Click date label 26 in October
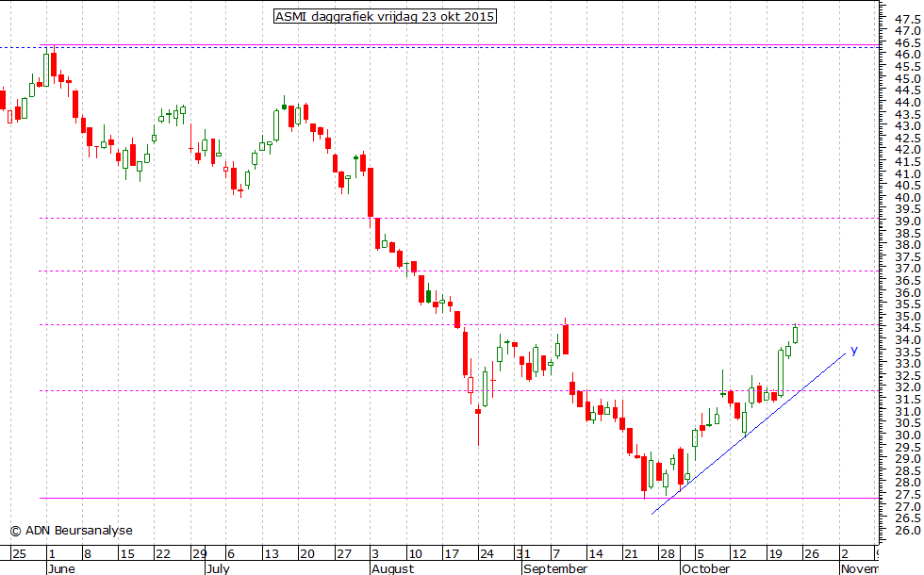The height and width of the screenshot is (575, 924). click(812, 554)
